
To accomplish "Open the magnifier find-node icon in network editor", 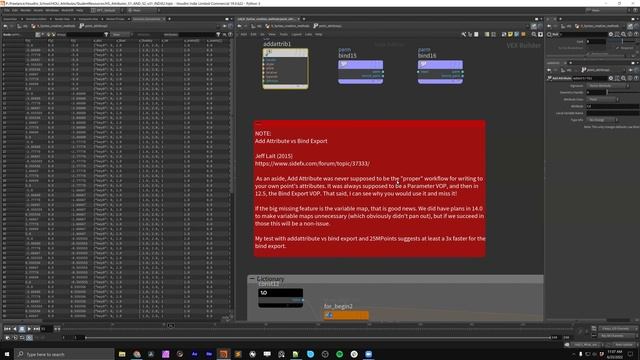I will coord(534,34).
